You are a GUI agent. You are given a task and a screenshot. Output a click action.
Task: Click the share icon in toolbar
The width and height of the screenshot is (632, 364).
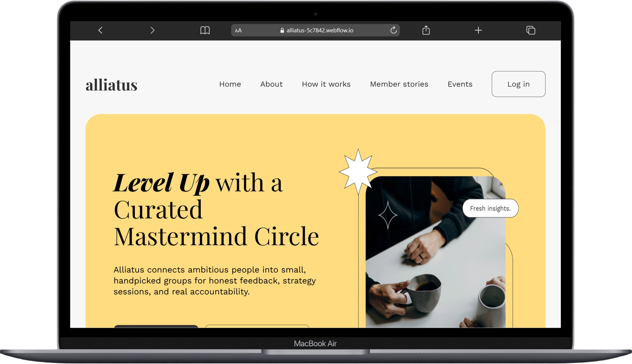[x=426, y=30]
